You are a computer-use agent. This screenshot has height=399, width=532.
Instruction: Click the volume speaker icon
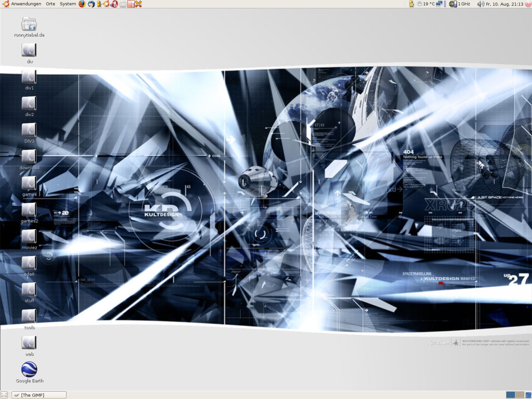480,4
